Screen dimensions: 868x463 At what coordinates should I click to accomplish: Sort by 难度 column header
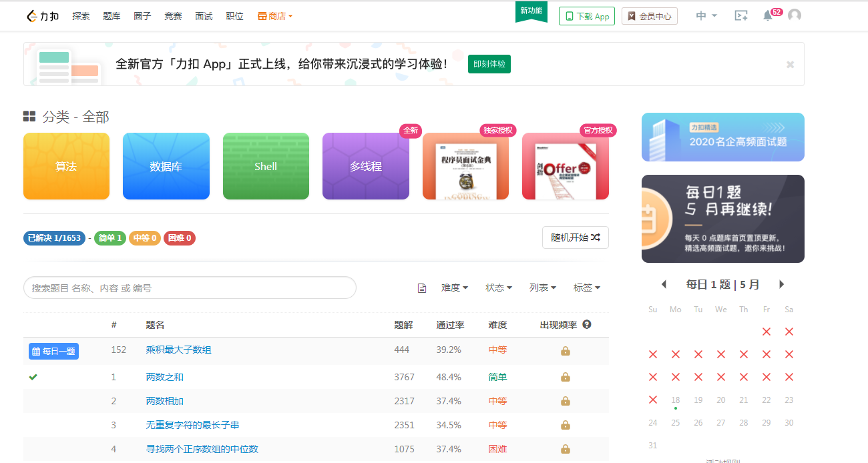coord(497,325)
